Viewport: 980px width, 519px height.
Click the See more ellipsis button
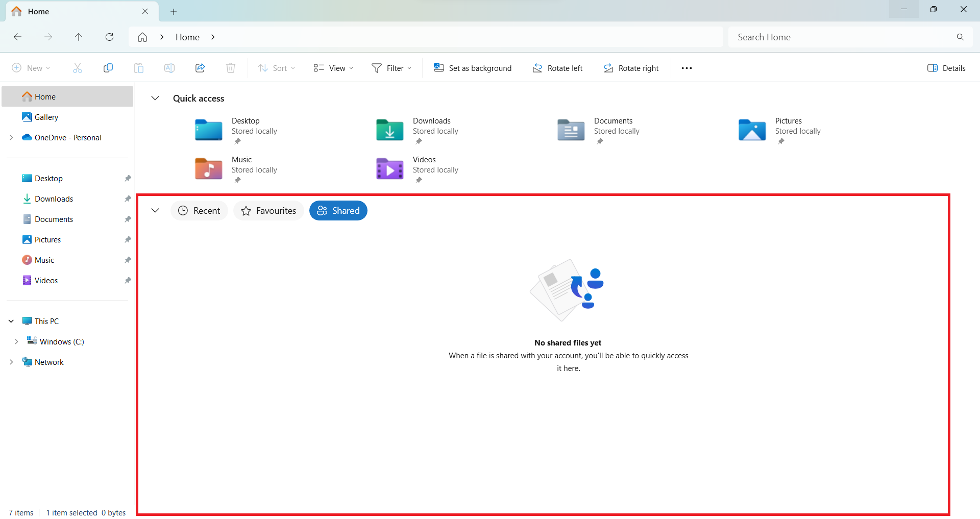pyautogui.click(x=686, y=67)
